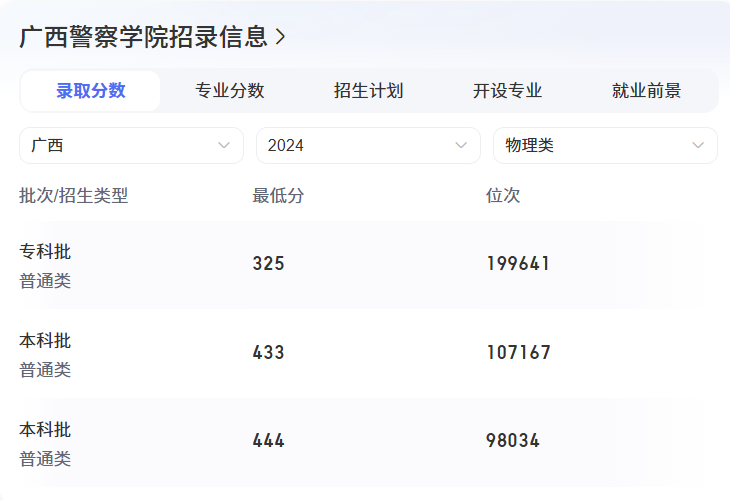
Task: Select the 录取分数 tab
Action: 91,91
